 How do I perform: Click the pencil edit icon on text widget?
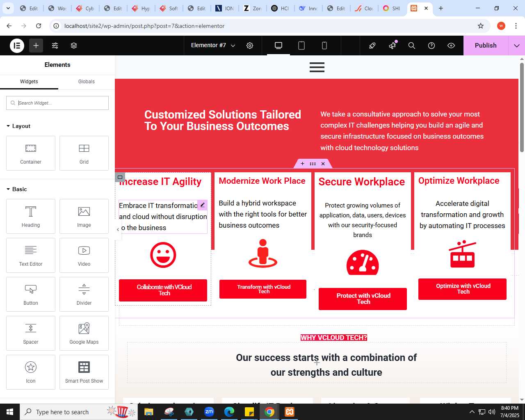coord(203,205)
